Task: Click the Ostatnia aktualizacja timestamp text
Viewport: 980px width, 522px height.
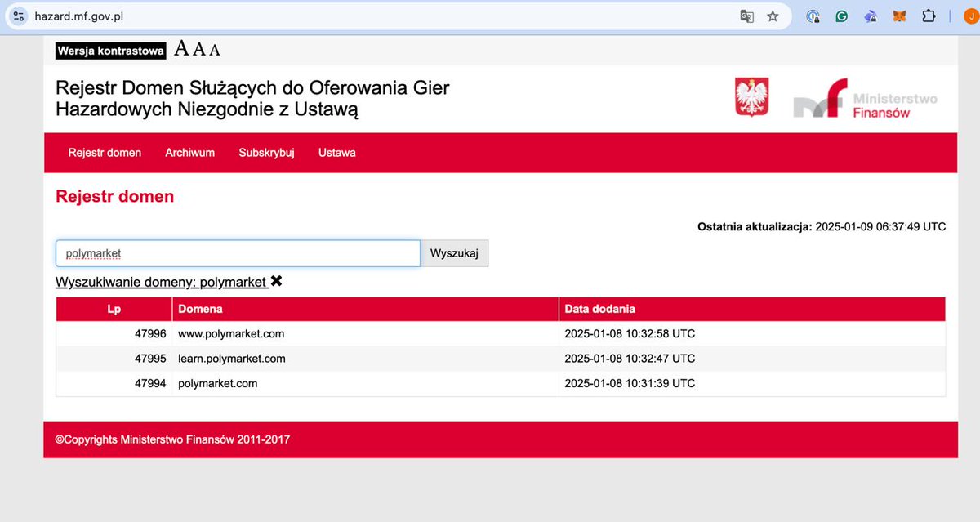Action: point(822,226)
